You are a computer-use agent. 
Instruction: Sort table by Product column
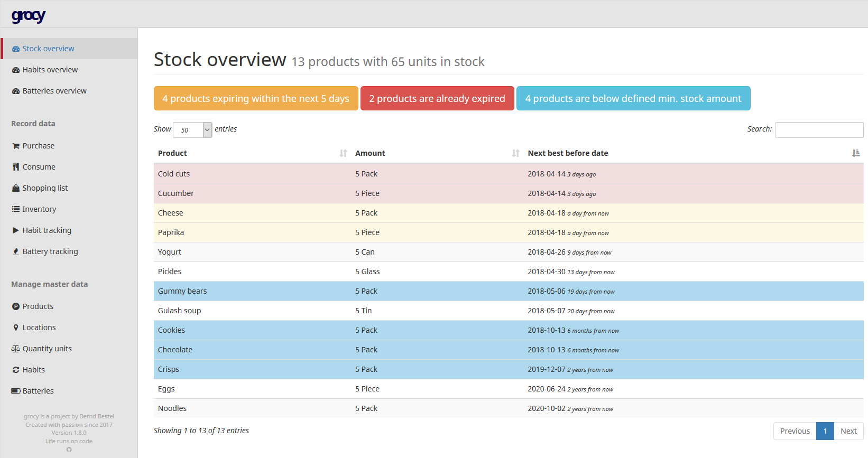pyautogui.click(x=172, y=153)
